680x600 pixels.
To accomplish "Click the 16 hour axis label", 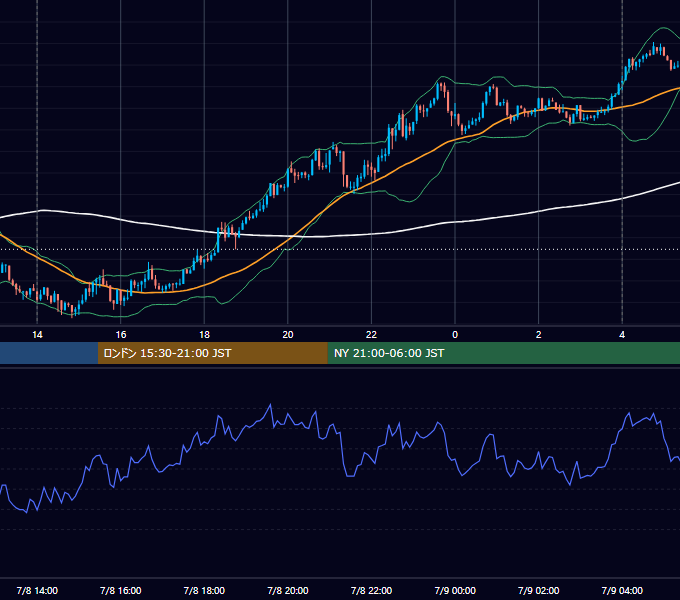I will 121,335.
